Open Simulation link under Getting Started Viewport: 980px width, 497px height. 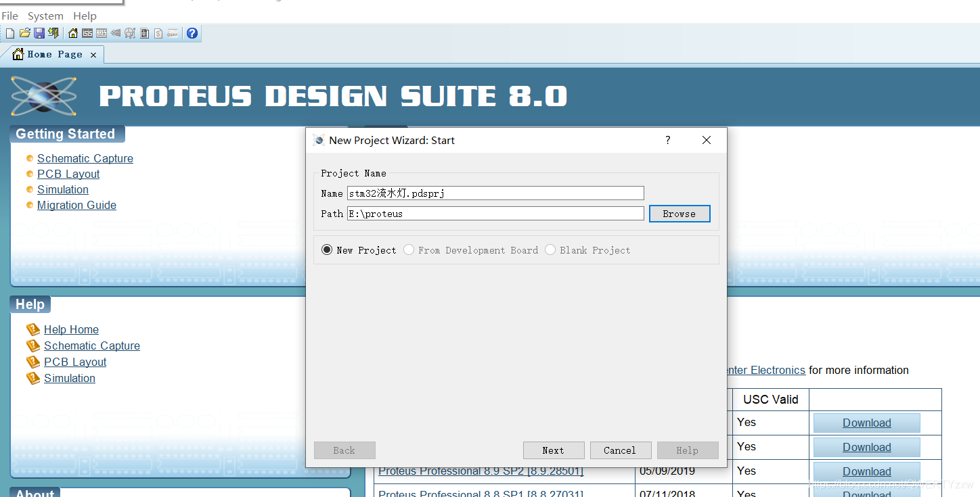[x=63, y=189]
